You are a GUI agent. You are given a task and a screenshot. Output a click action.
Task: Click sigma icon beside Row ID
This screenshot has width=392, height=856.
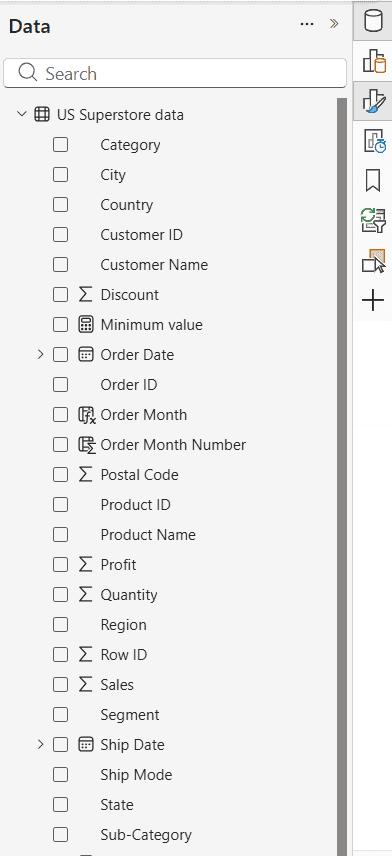click(85, 655)
